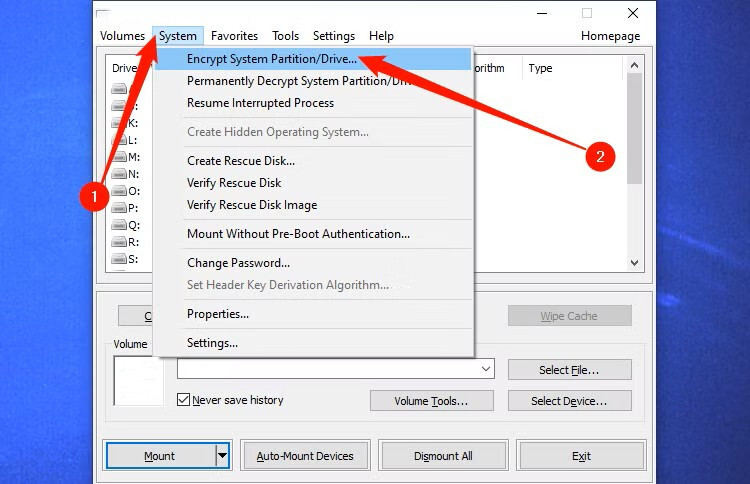This screenshot has width=750, height=484.
Task: Select drive S: icon in list
Action: pyautogui.click(x=119, y=259)
